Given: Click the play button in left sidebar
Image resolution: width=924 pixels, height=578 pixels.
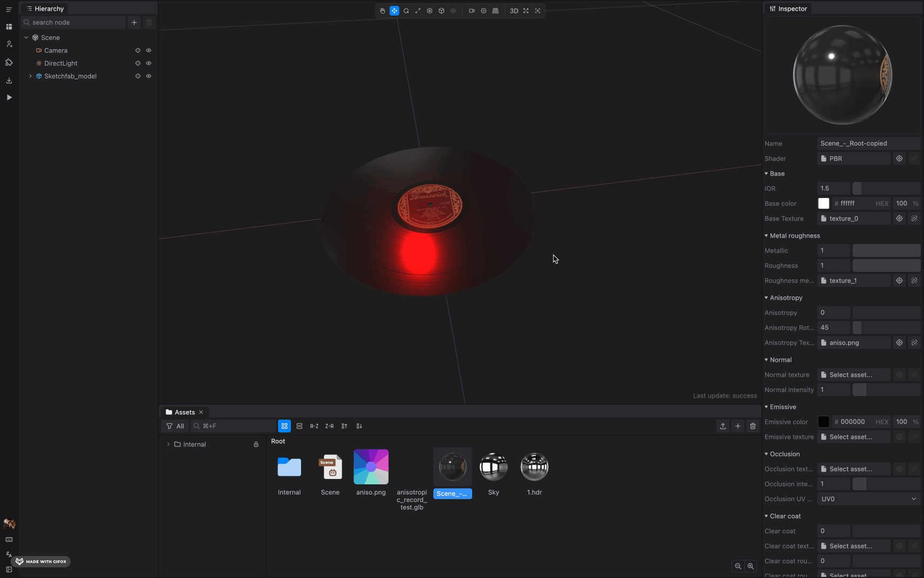Looking at the screenshot, I should click(x=9, y=97).
